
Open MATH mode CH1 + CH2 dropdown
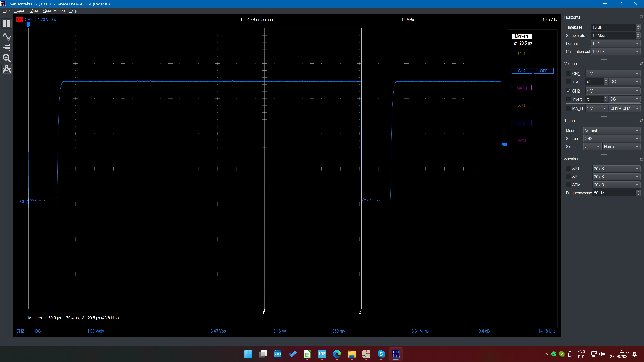click(625, 108)
